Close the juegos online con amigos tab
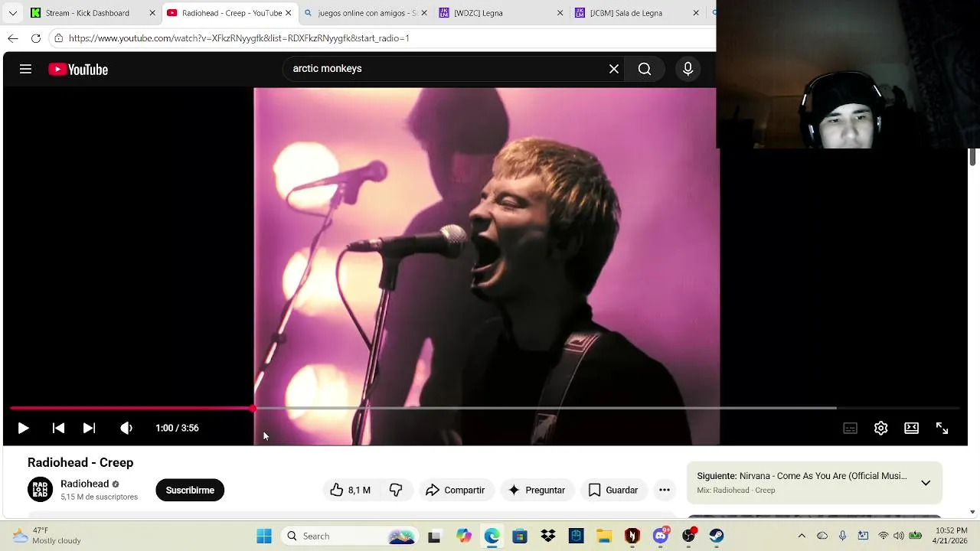Viewport: 980px width, 551px height. click(x=424, y=13)
